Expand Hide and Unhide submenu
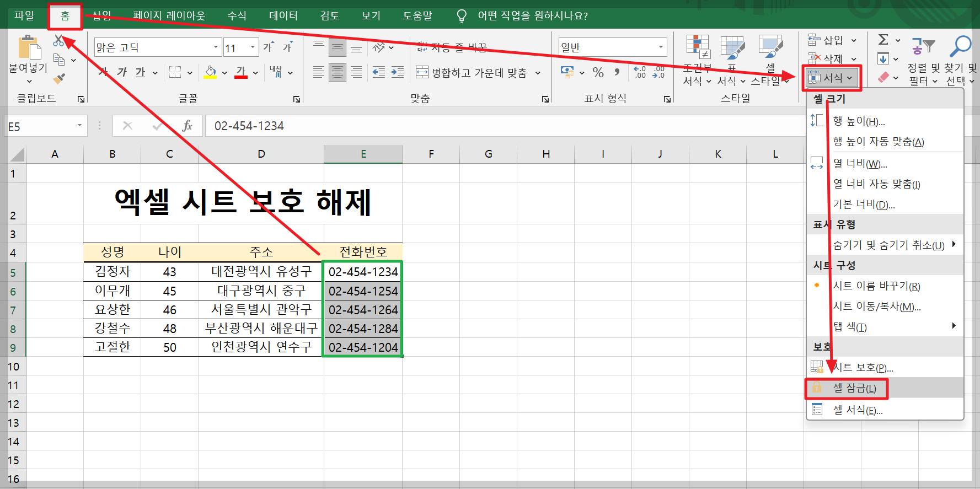 [885, 245]
